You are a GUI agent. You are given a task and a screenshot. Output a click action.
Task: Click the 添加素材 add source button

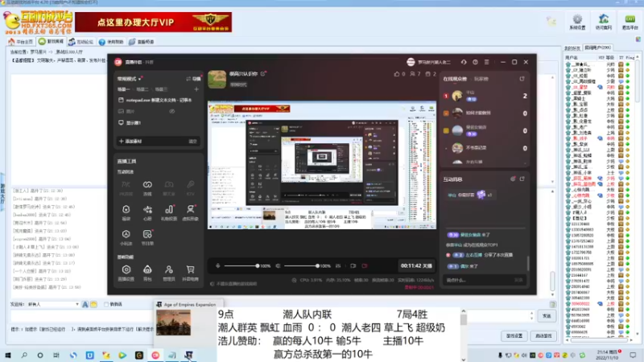coord(130,142)
